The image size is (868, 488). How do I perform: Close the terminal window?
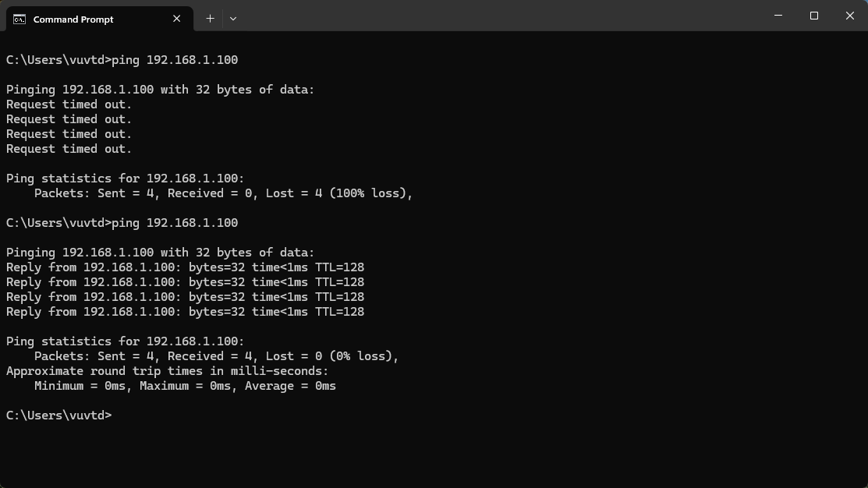click(850, 16)
